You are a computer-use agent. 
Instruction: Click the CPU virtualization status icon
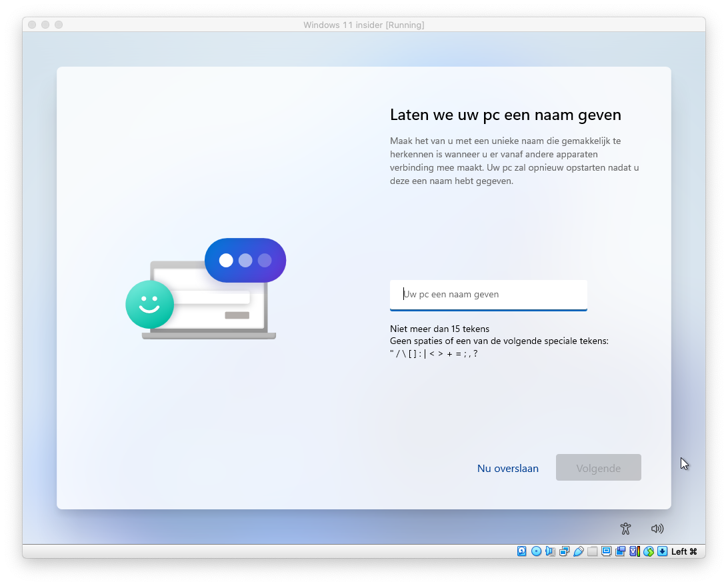click(x=634, y=551)
